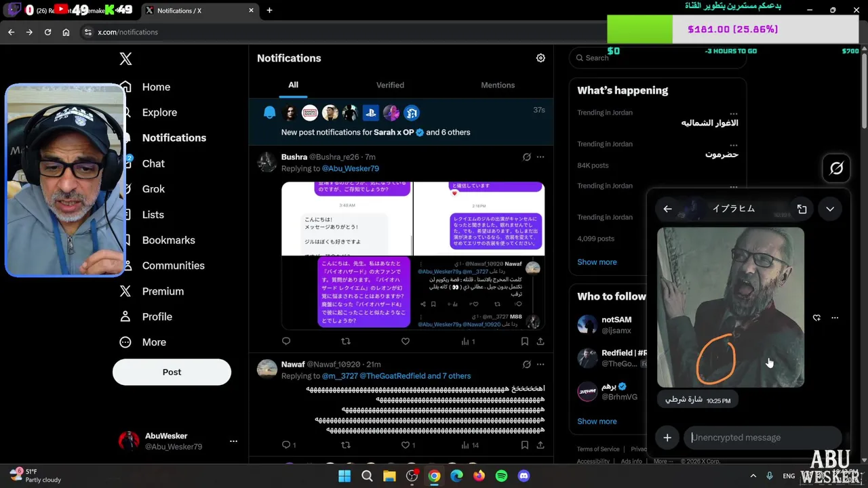Switch to All notifications tab
Image resolution: width=868 pixels, height=488 pixels.
point(293,85)
